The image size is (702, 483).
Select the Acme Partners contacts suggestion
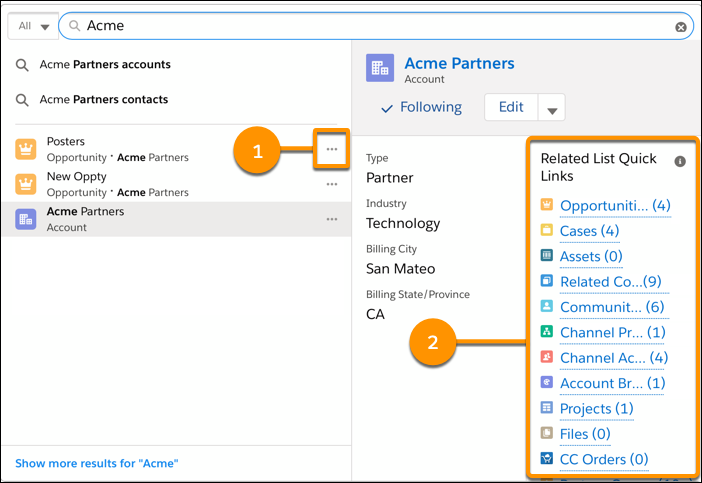103,99
